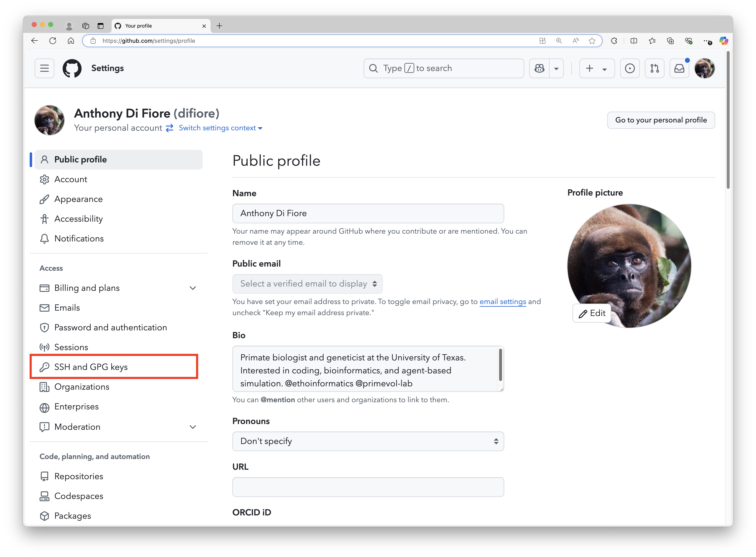Open the Issues icon in header
Image resolution: width=756 pixels, height=557 pixels.
[630, 69]
